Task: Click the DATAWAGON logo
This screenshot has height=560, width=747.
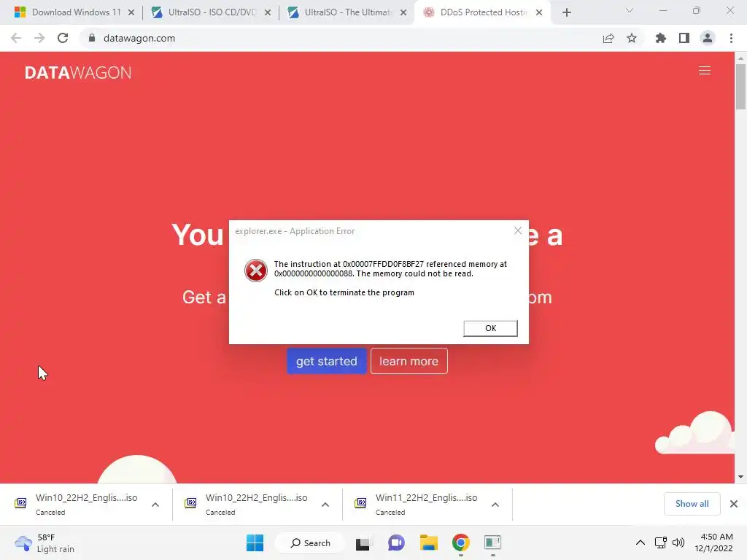Action: pyautogui.click(x=78, y=73)
